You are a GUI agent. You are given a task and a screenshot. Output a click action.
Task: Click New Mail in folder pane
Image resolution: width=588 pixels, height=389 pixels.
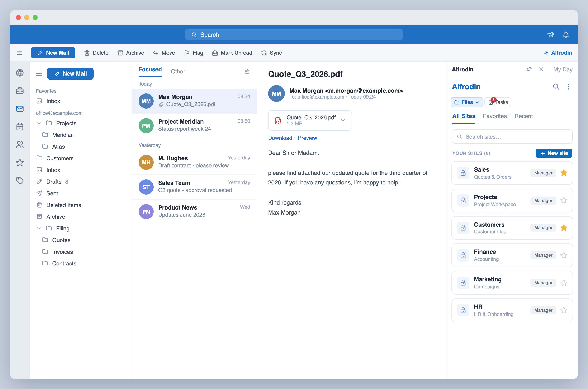tap(70, 74)
